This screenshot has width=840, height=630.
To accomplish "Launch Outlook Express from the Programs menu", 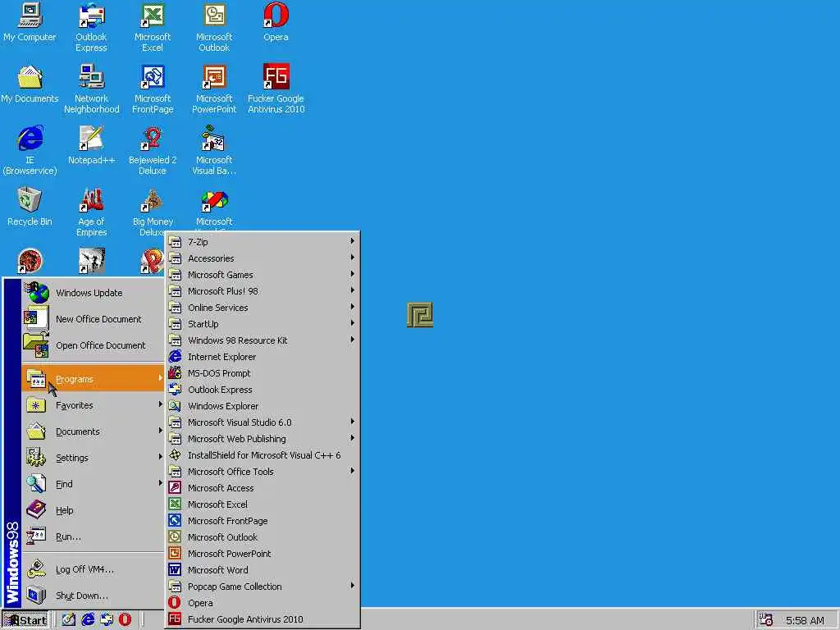I will (262, 390).
